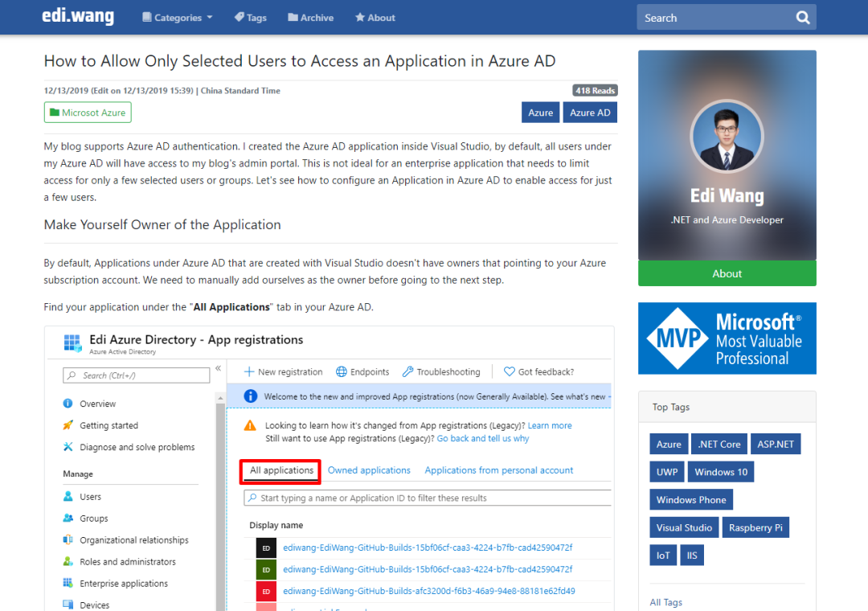The width and height of the screenshot is (868, 611).
Task: Open the About menu item in header
Action: pos(375,18)
